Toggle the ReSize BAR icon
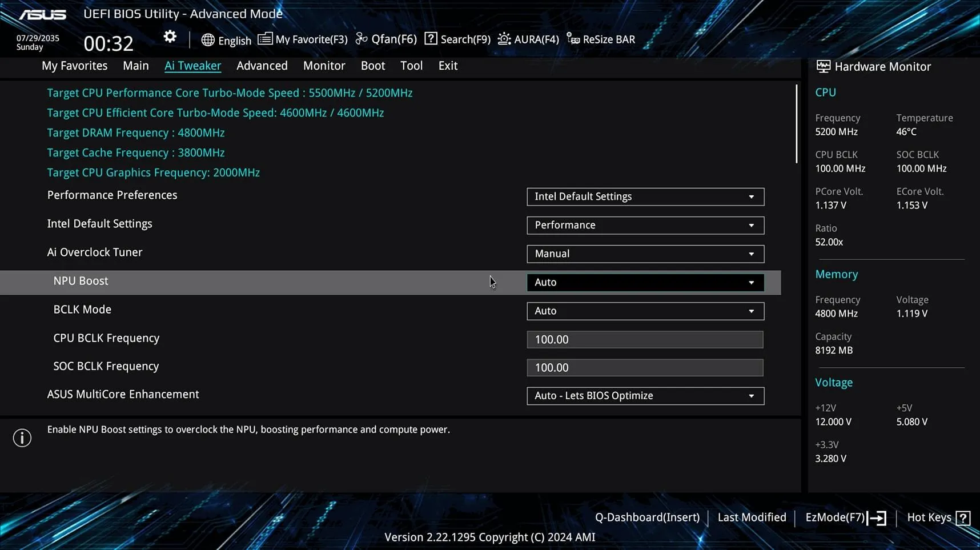 click(x=573, y=39)
